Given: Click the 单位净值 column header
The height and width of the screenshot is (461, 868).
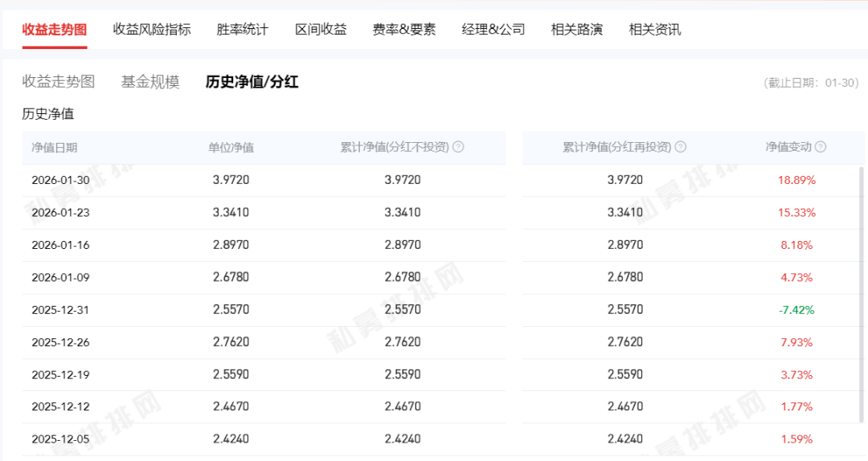Looking at the screenshot, I should pos(231,148).
